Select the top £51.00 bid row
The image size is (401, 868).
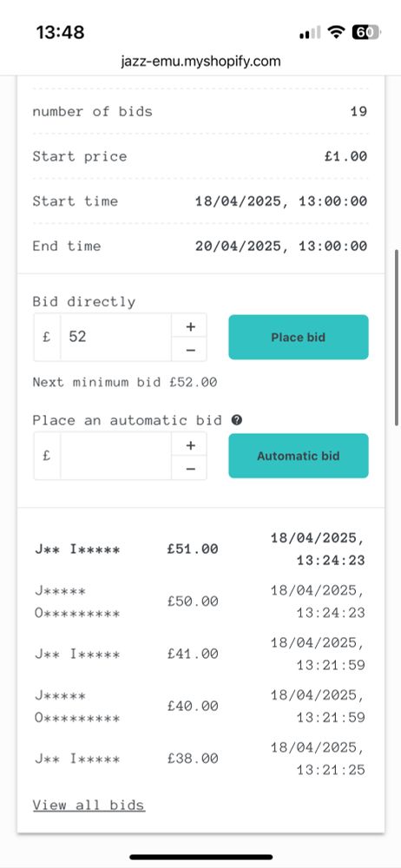click(x=200, y=549)
